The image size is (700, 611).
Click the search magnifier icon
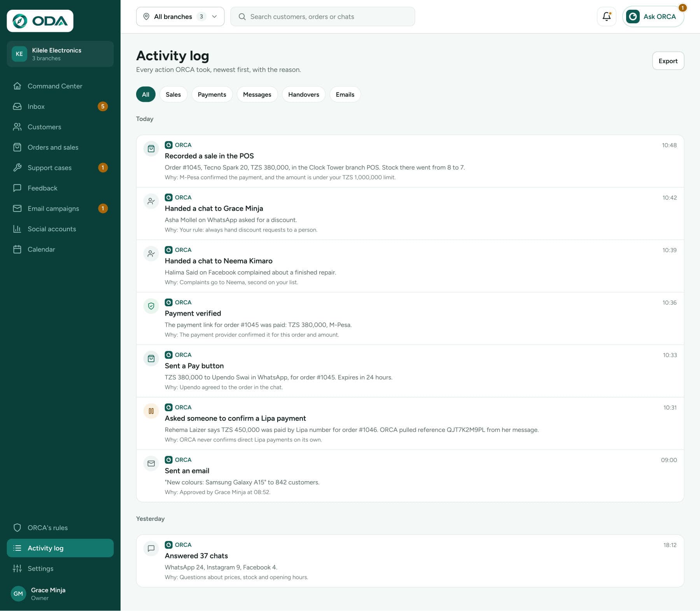click(x=242, y=17)
